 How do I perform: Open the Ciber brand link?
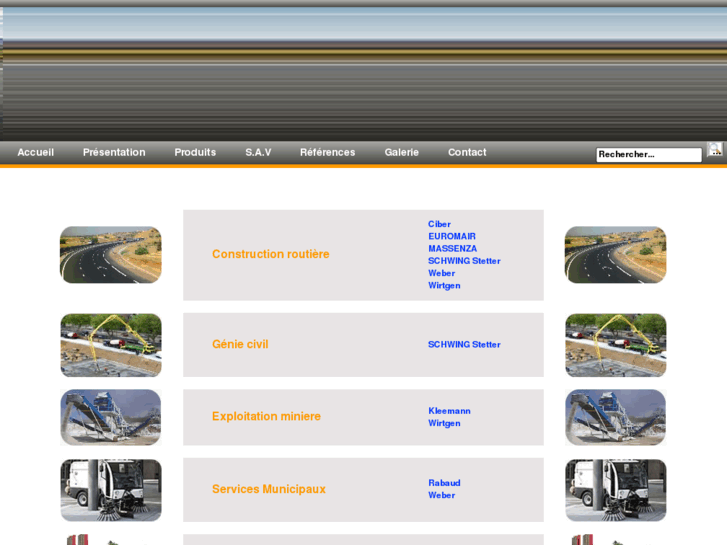[x=439, y=224]
